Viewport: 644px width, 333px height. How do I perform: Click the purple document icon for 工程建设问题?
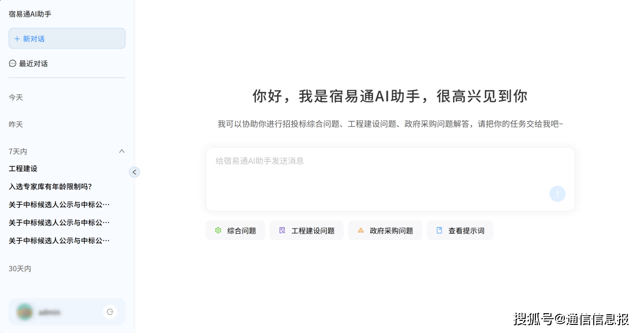[282, 230]
